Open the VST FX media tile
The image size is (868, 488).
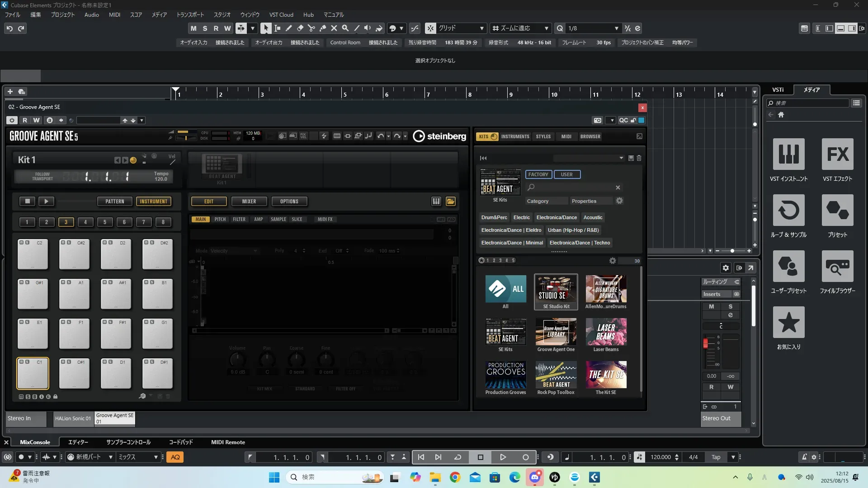pos(837,154)
